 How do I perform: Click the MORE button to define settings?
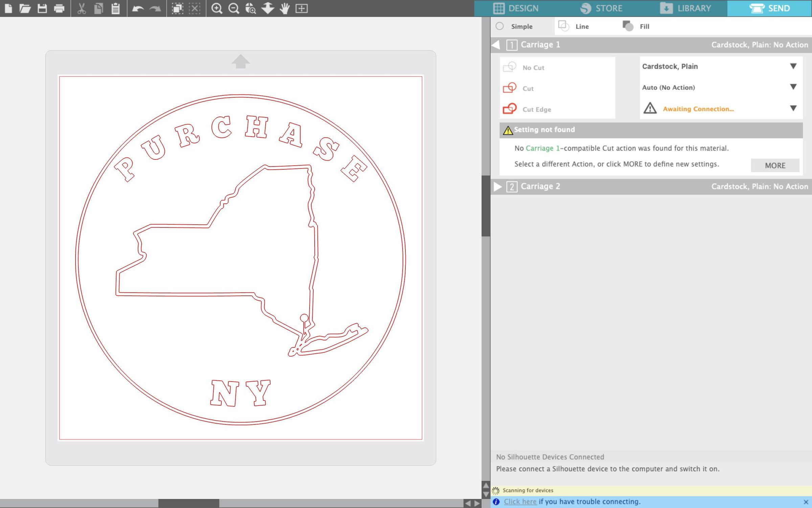[775, 165]
